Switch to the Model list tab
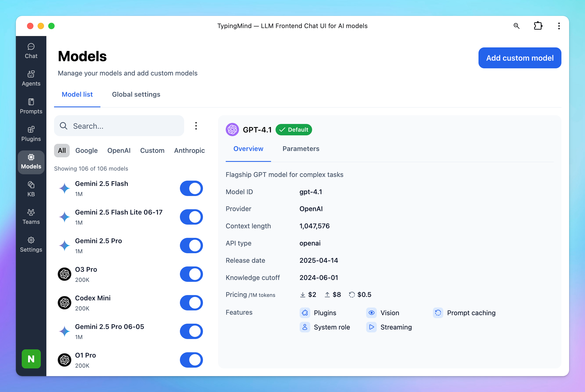Screen dimensions: 585x392 pos(77,95)
